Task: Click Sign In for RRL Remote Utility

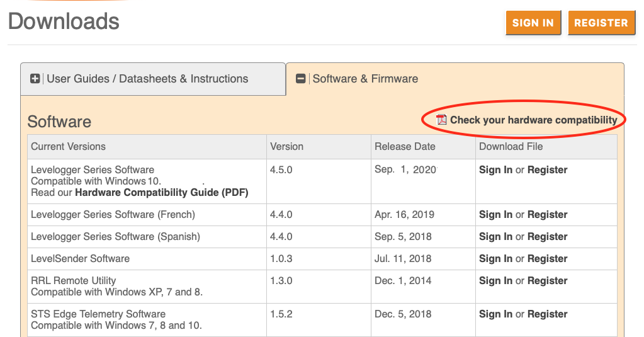Action: point(495,281)
